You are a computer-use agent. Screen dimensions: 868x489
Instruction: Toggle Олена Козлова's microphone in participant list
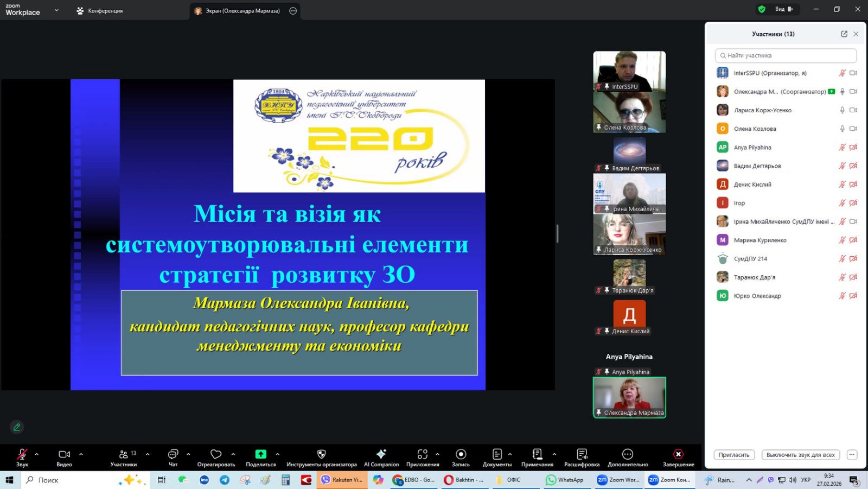click(842, 129)
